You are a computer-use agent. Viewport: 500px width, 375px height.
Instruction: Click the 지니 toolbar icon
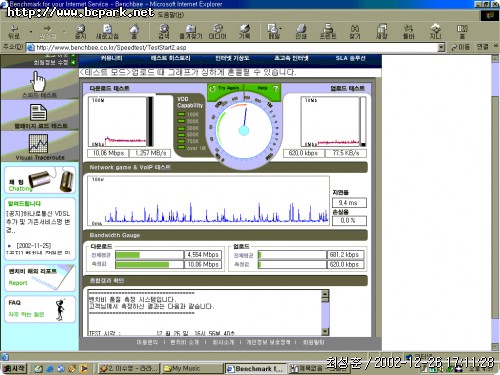pyautogui.click(x=436, y=32)
